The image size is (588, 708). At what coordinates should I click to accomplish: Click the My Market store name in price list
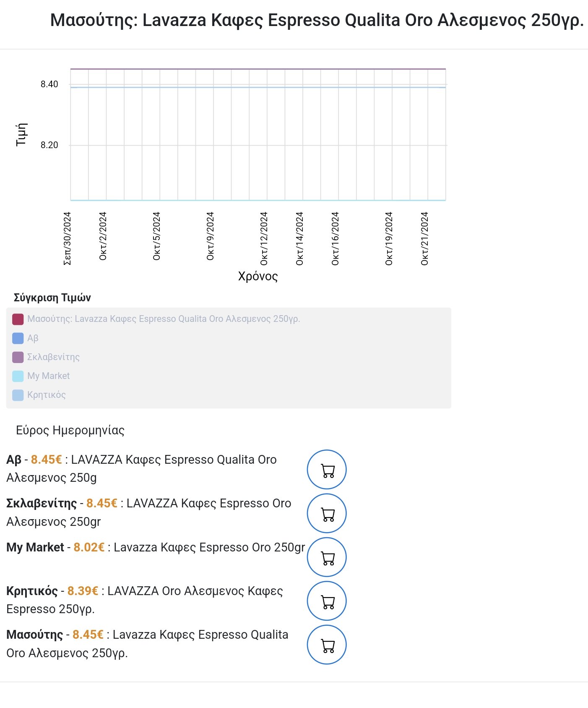[x=35, y=547]
